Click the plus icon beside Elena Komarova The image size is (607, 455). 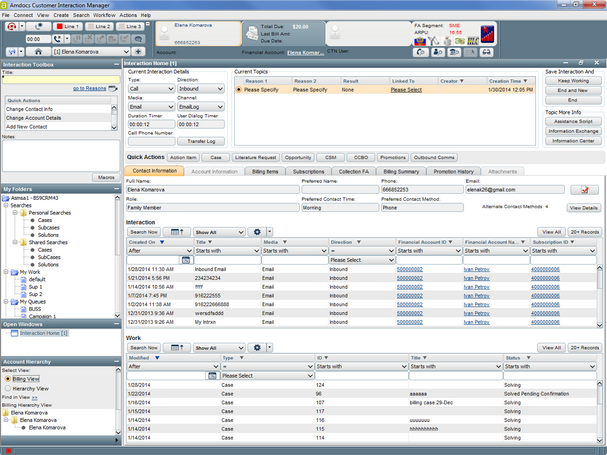coord(138,52)
